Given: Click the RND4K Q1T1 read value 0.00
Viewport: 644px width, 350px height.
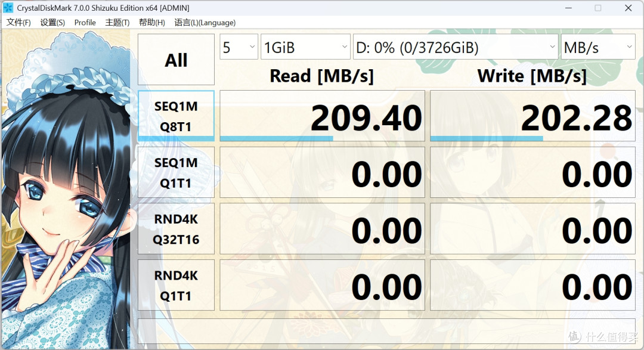Looking at the screenshot, I should point(323,285).
